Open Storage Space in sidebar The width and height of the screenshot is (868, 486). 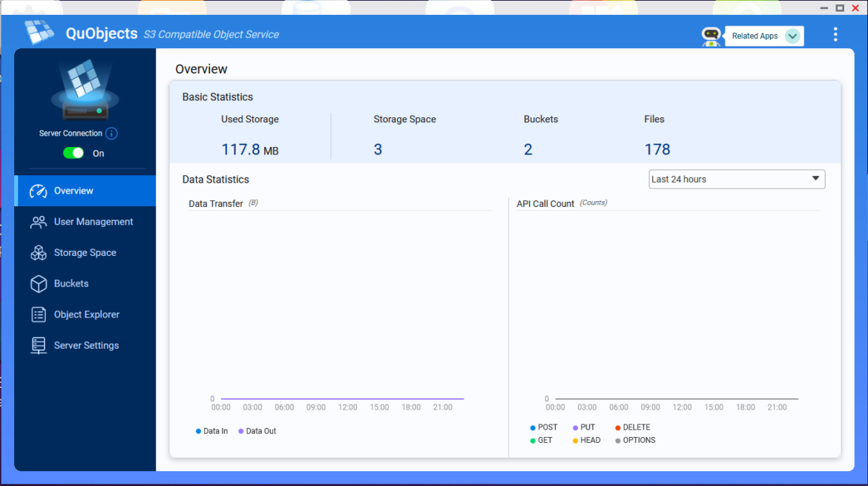click(85, 253)
